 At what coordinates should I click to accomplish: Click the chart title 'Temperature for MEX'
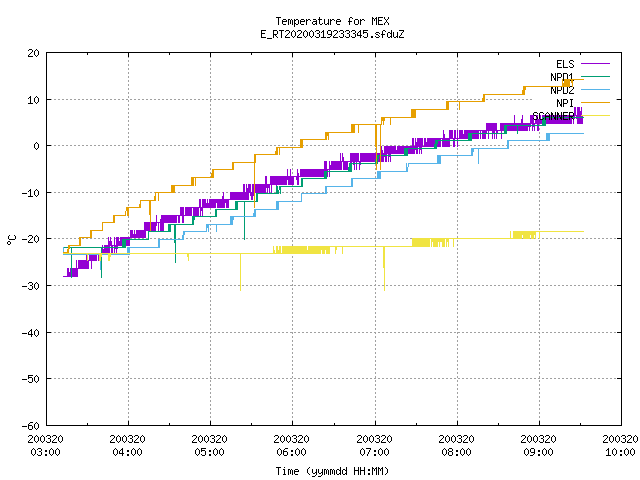332,21
